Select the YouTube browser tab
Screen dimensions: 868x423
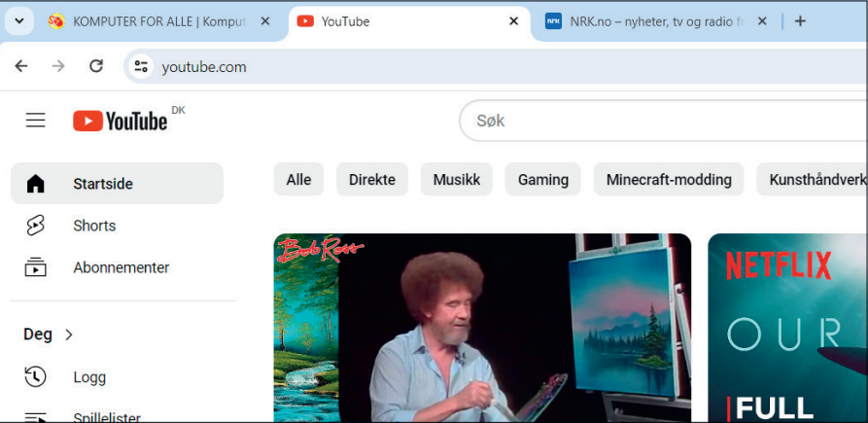pos(409,21)
